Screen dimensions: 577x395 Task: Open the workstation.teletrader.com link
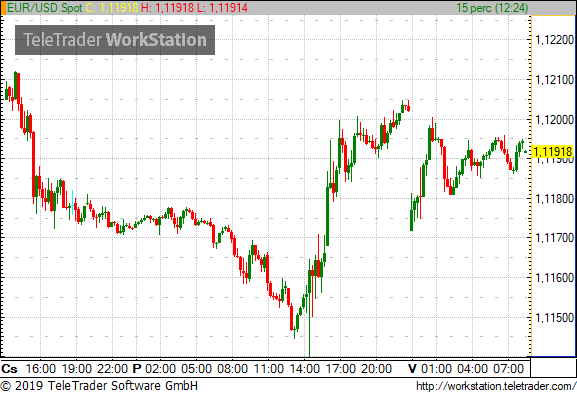click(496, 386)
